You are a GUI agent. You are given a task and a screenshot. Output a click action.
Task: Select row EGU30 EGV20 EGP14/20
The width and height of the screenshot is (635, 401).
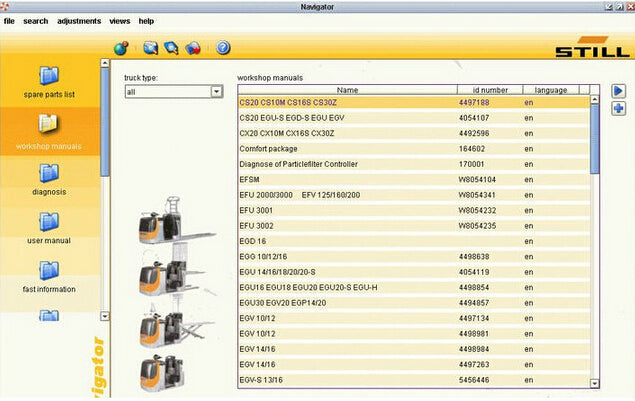(414, 303)
